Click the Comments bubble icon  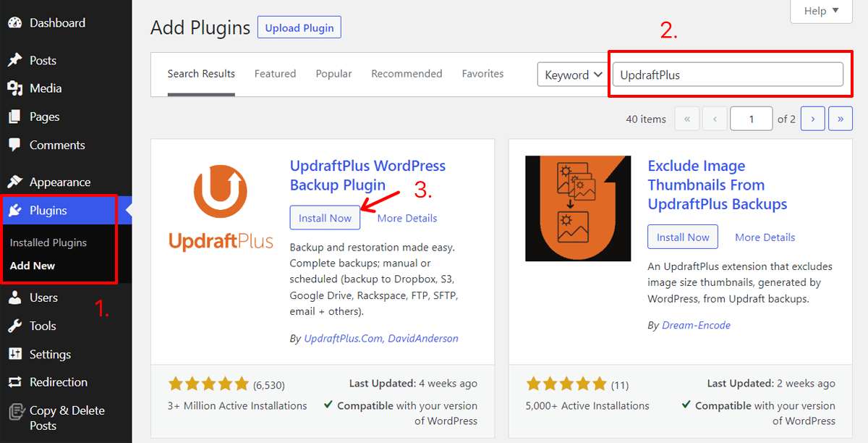[15, 145]
